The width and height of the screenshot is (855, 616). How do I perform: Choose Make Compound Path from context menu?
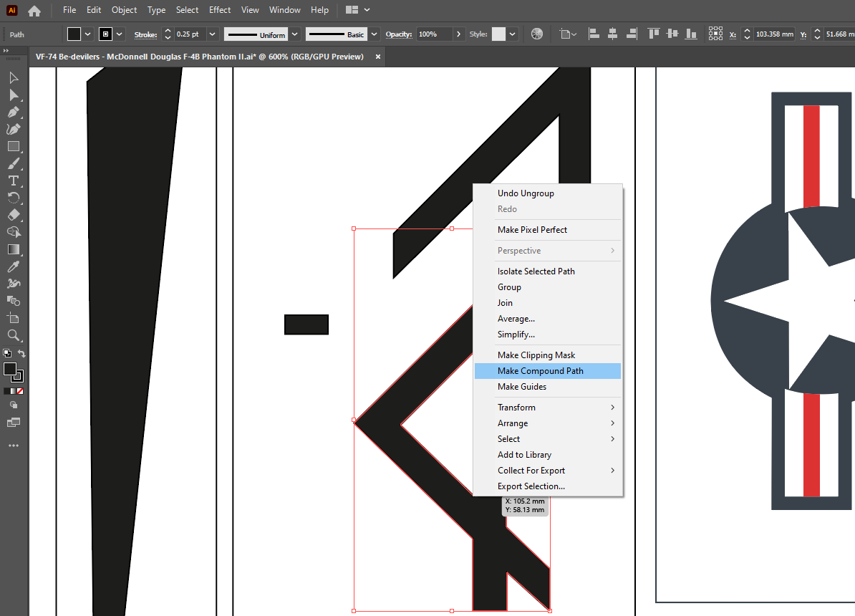pyautogui.click(x=540, y=371)
